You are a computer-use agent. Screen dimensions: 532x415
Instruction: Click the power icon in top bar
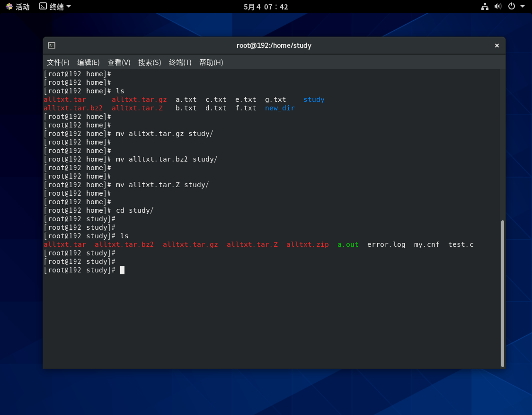(x=511, y=7)
